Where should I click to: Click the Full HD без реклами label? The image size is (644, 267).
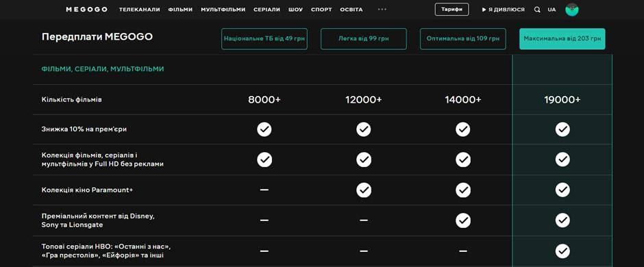pos(103,160)
